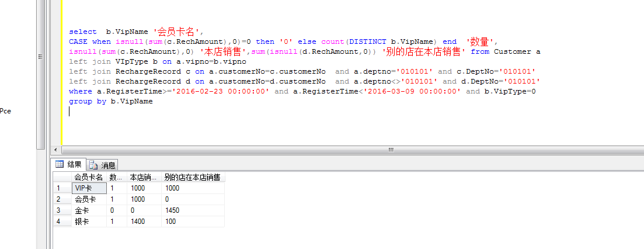Select row header 2 in results grid
The height and width of the screenshot is (249, 644).
62,199
